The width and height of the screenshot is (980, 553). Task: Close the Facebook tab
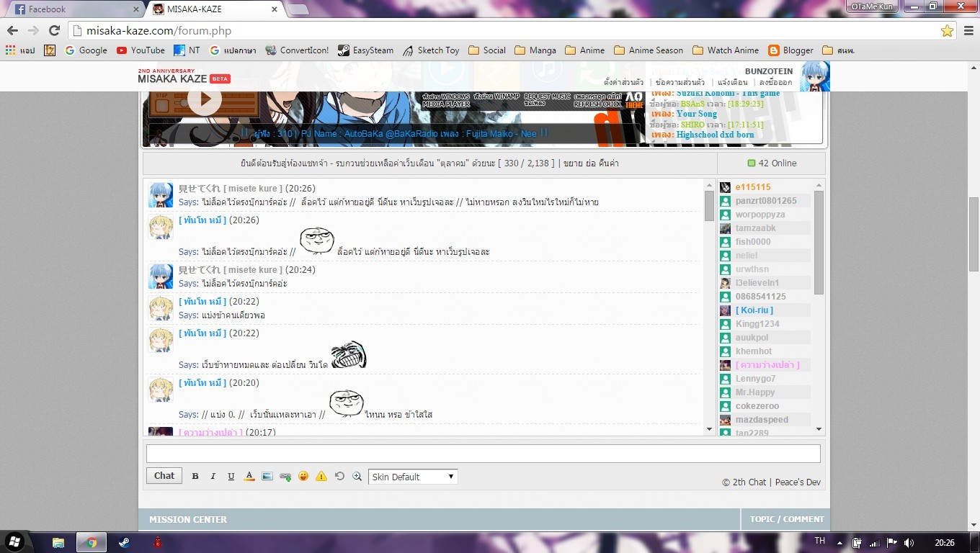[x=136, y=9]
